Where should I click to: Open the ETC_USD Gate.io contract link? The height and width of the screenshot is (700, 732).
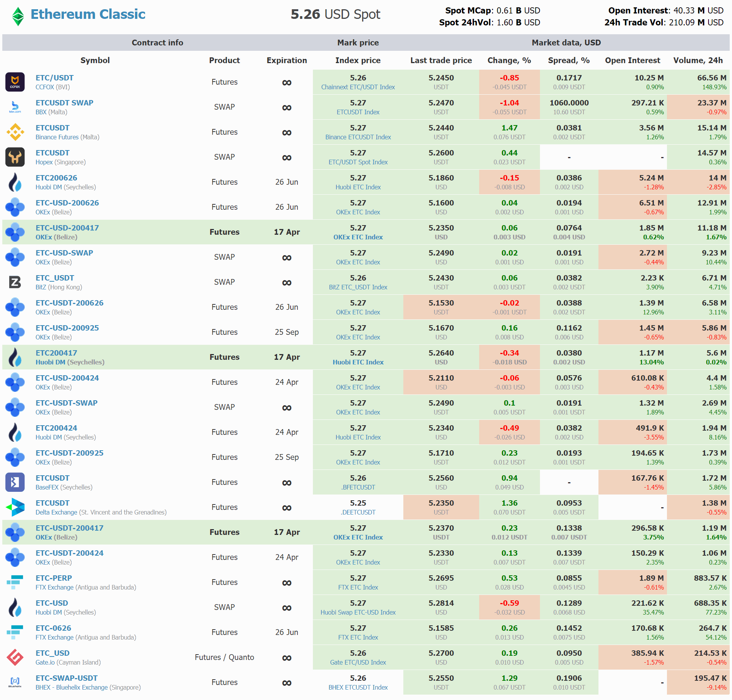(x=53, y=653)
